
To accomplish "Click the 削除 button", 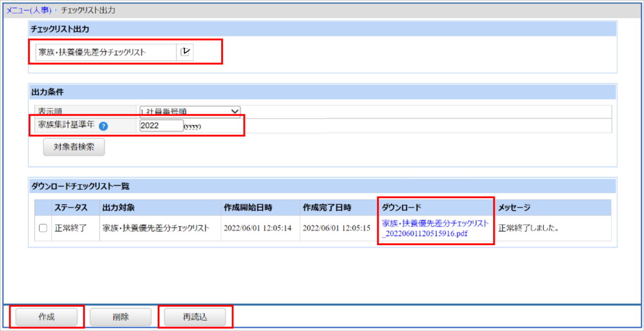I will 120,317.
